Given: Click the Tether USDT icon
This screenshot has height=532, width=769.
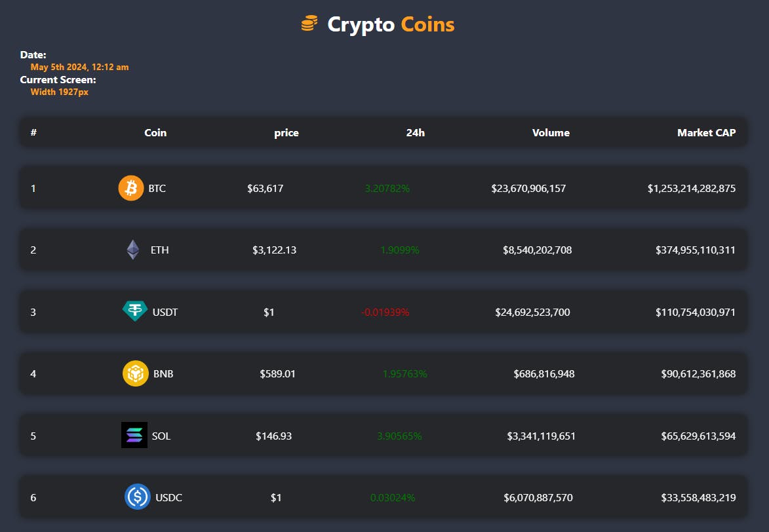Looking at the screenshot, I should [x=135, y=311].
